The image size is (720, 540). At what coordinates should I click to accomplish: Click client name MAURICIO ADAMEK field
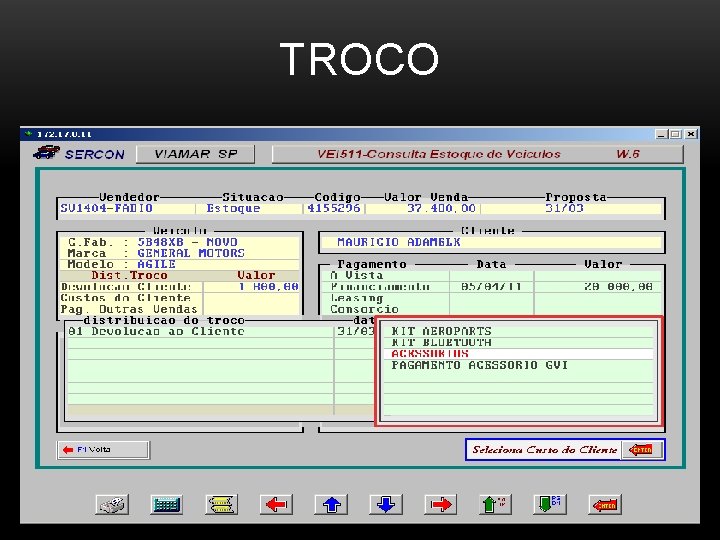coord(491,242)
